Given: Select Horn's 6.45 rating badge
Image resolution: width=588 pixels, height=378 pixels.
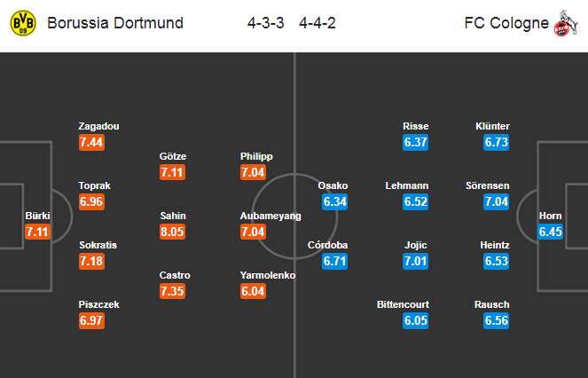Looking at the screenshot, I should pos(550,232).
